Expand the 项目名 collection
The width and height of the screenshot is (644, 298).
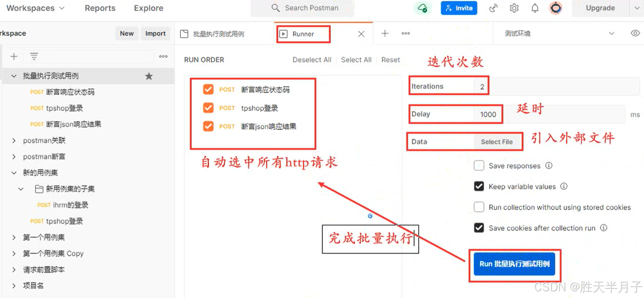[x=14, y=286]
